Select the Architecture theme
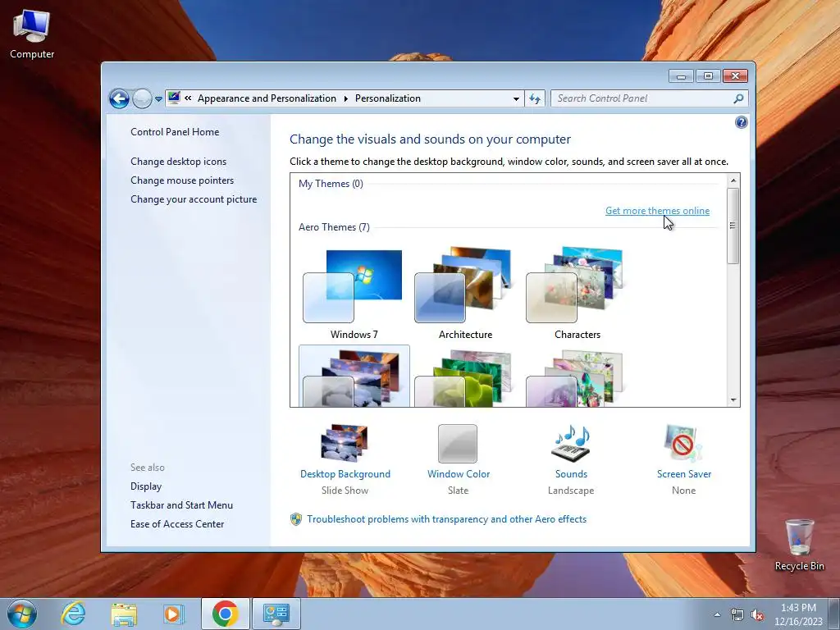The height and width of the screenshot is (630, 840). pos(465,294)
